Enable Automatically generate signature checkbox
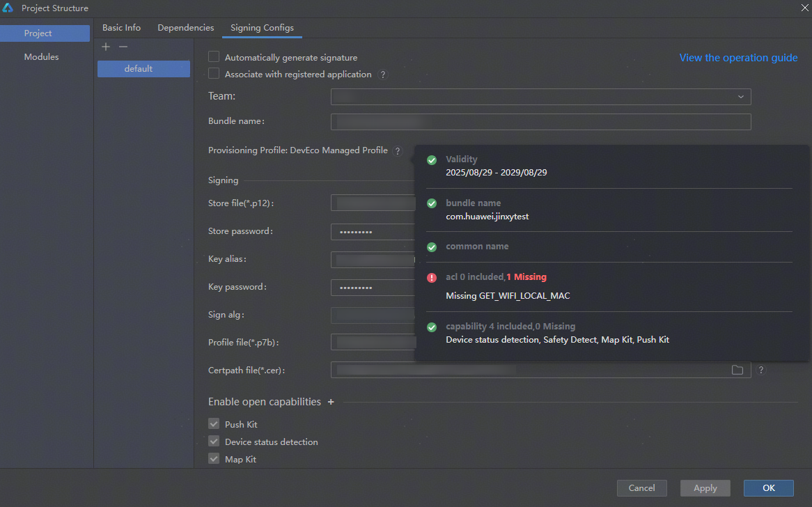 214,57
